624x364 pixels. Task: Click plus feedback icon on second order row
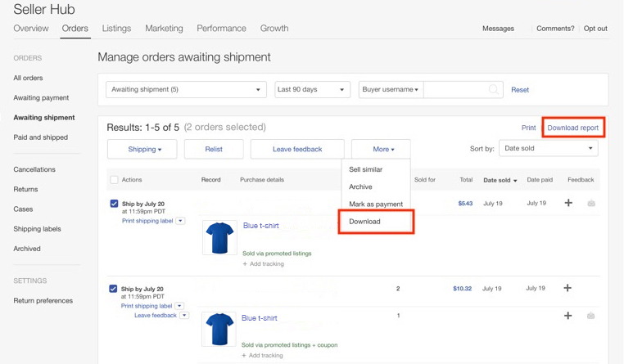(x=567, y=288)
